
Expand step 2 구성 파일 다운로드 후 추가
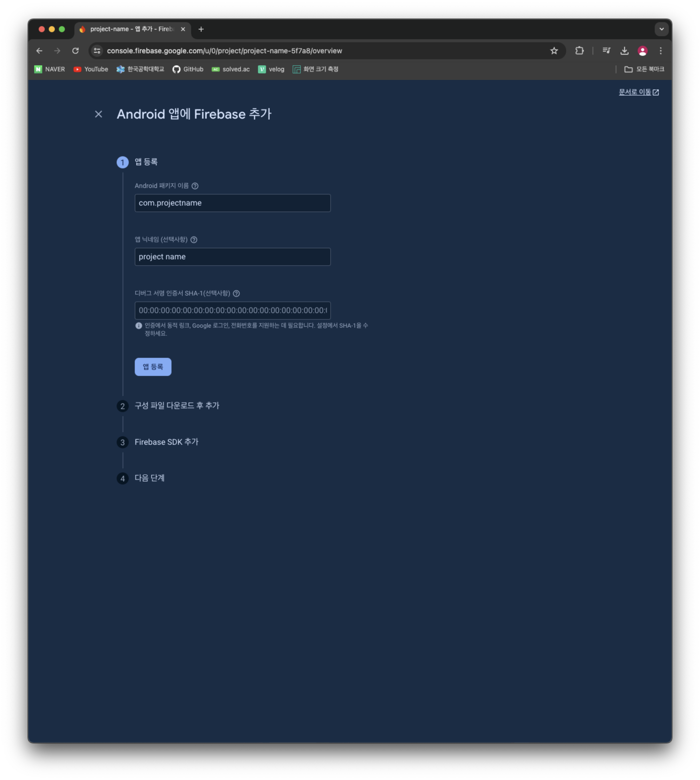[x=177, y=406]
